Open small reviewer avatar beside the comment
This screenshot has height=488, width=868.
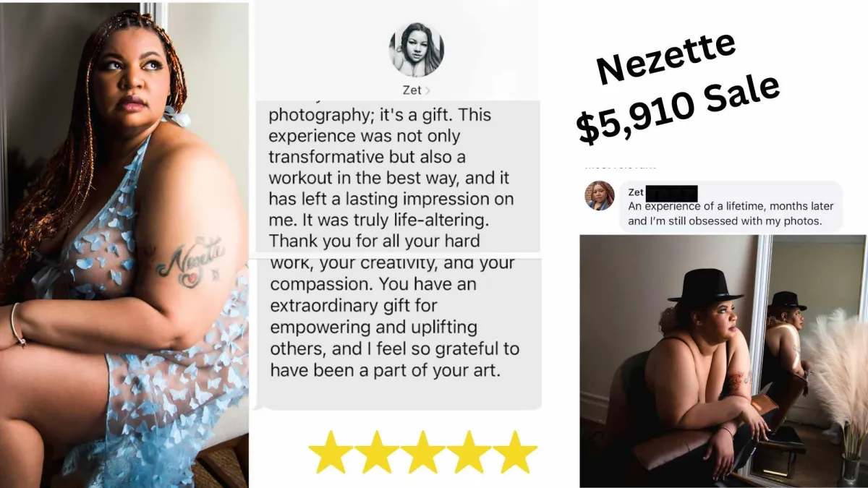click(600, 195)
